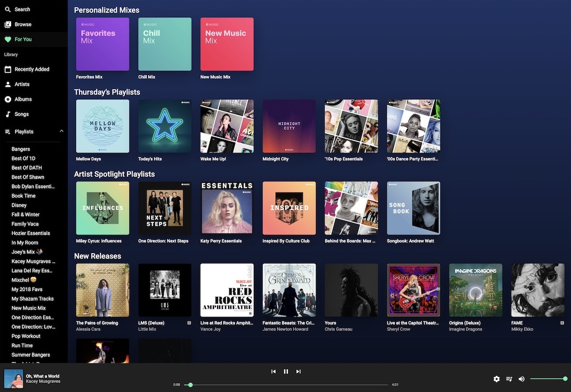Open LM5 (Deluxe) album cover
Screen dimensions: 571x392
pyautogui.click(x=165, y=290)
